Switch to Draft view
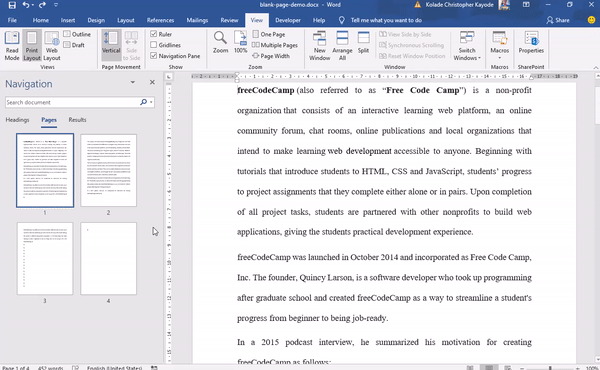This screenshot has width=600, height=370. tap(74, 45)
